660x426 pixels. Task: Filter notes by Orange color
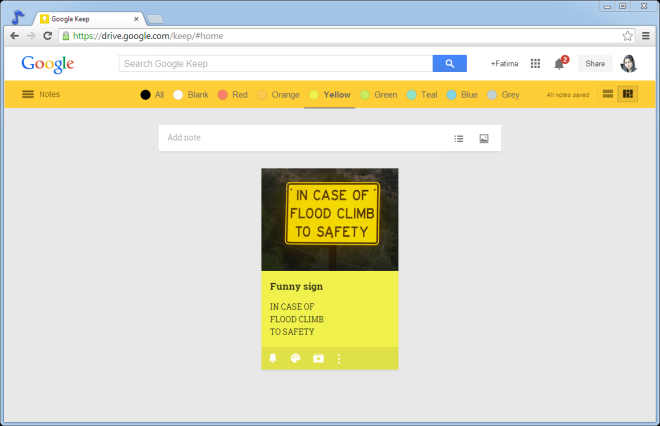[278, 95]
